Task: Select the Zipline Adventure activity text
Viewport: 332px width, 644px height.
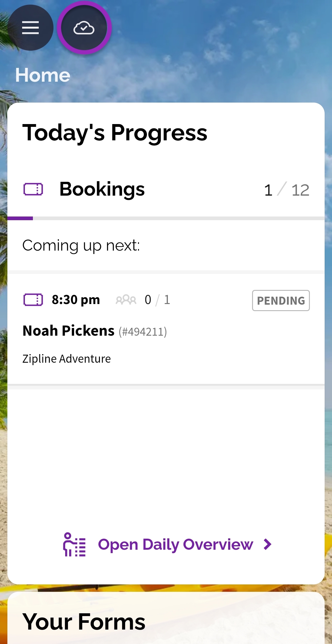Action: [67, 359]
